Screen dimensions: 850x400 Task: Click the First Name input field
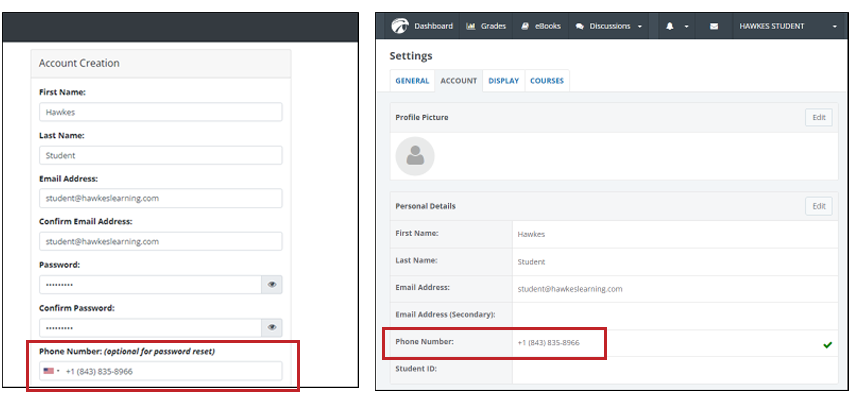click(160, 113)
